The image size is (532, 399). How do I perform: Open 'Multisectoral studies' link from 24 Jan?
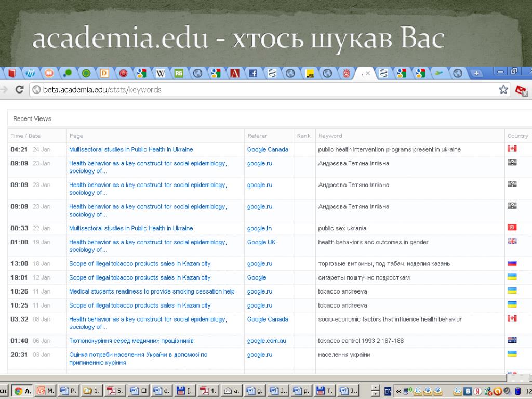click(x=131, y=149)
